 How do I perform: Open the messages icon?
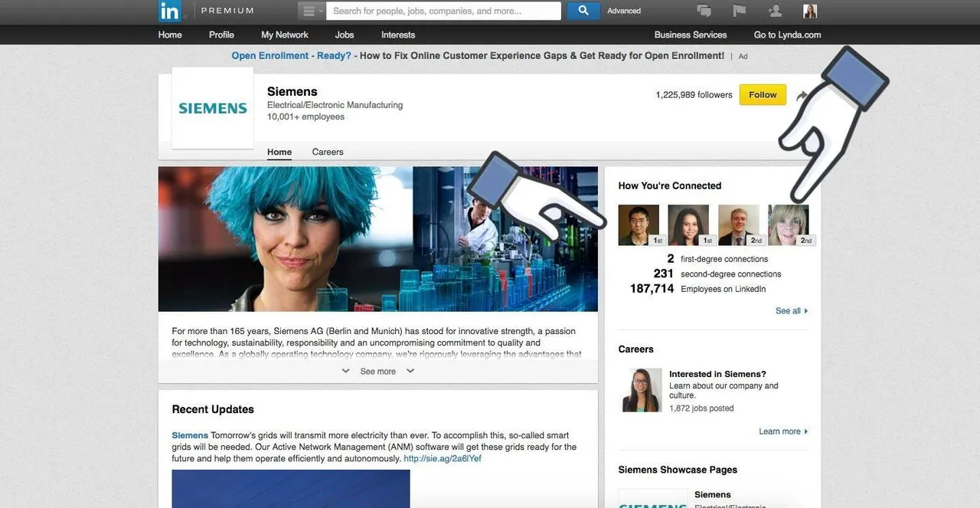coord(704,11)
